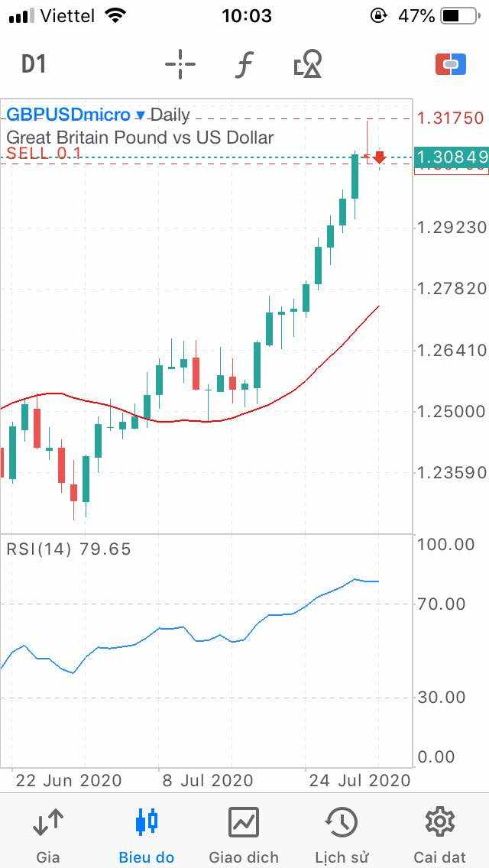Open the chart objects shapes tool
Image resolution: width=489 pixels, height=868 pixels.
(308, 64)
